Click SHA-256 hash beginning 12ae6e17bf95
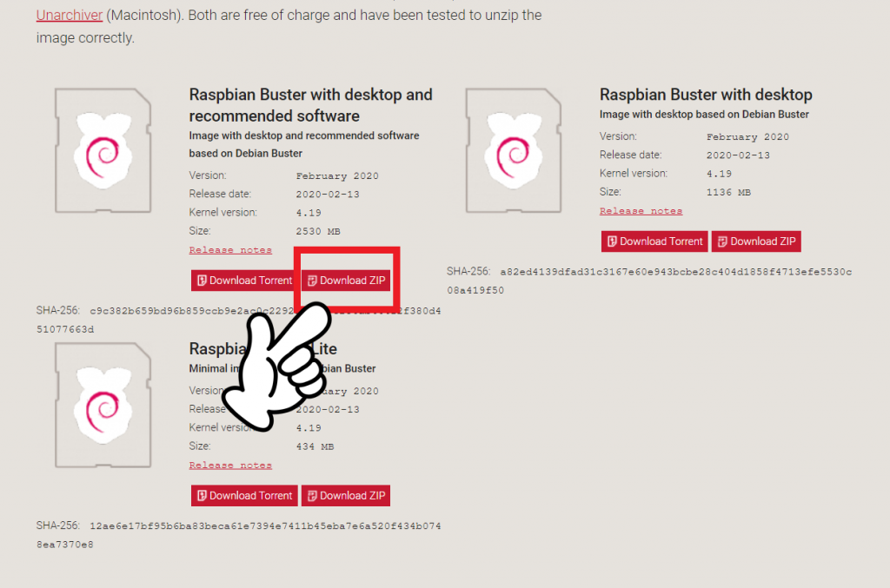Image resolution: width=890 pixels, height=588 pixels. 238,535
